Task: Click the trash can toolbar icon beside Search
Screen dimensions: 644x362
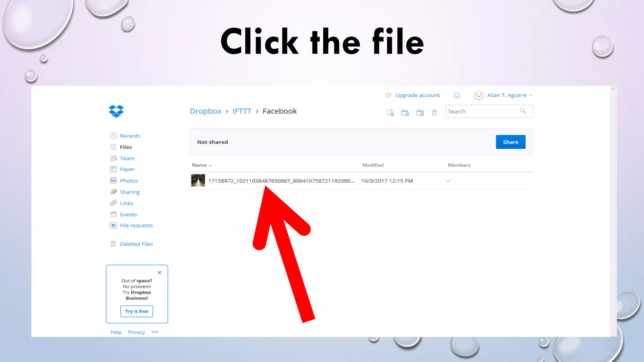Action: [x=434, y=112]
